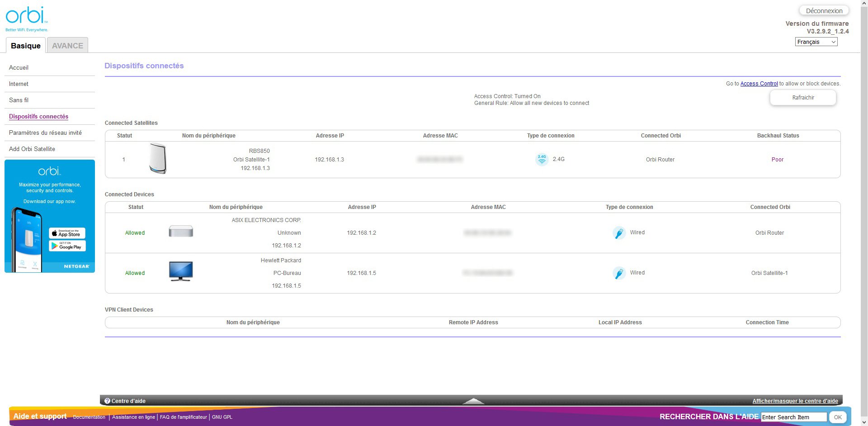Image resolution: width=868 pixels, height=426 pixels.
Task: Navigate to Sans fil in the sidebar
Action: pyautogui.click(x=19, y=100)
